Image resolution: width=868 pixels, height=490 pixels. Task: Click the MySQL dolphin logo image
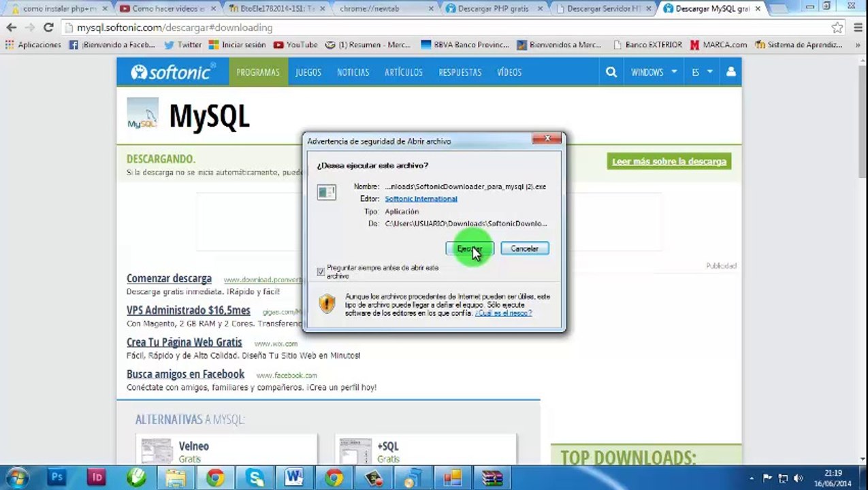pos(142,114)
